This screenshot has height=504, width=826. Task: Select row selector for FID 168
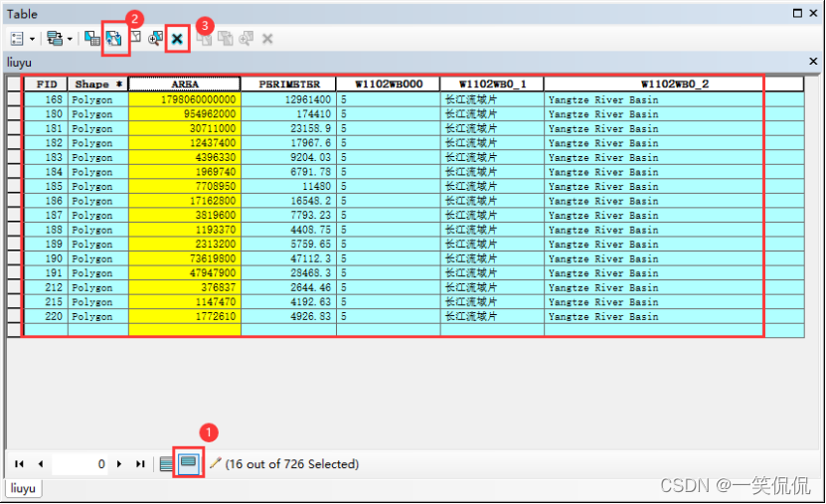[x=14, y=99]
